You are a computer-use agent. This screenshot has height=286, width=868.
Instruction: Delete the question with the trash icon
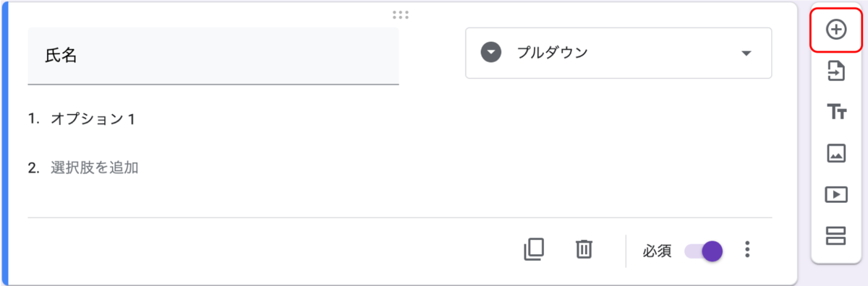click(x=584, y=249)
